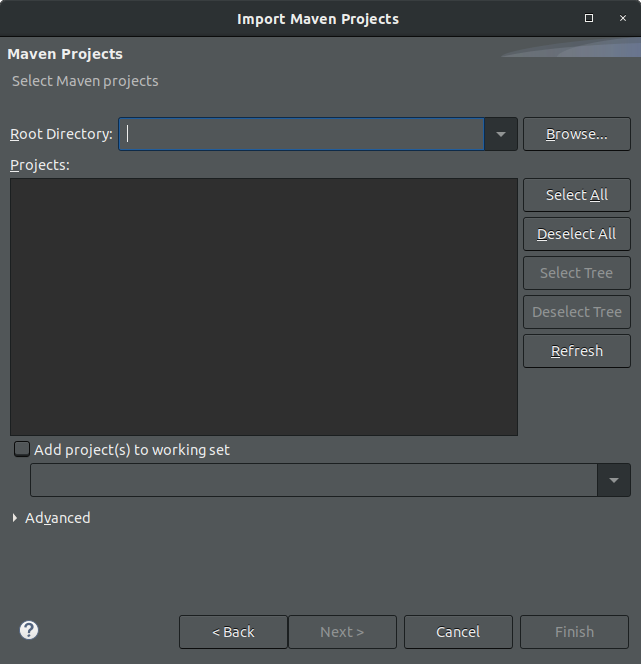Open the working set dropdown arrow
The height and width of the screenshot is (664, 641).
click(613, 480)
